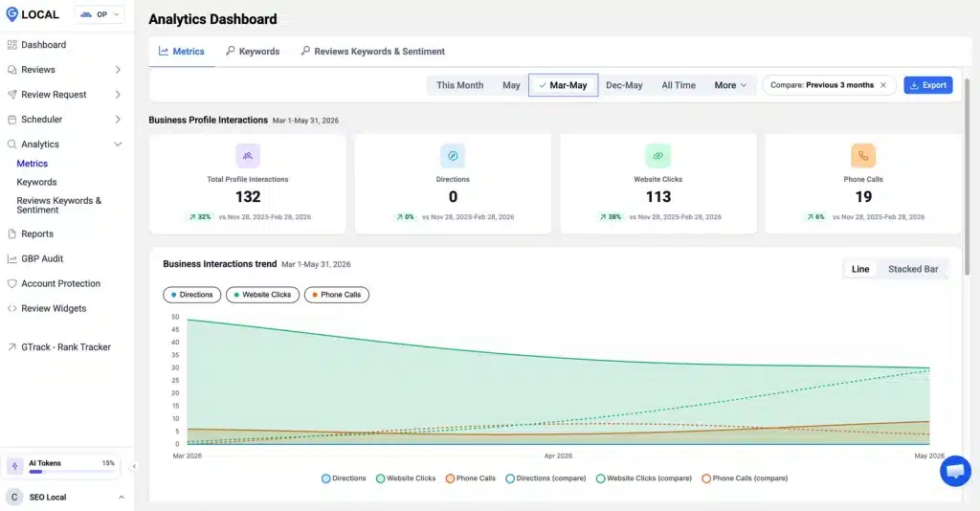Expand the Reviews submenu chevron
The image size is (980, 511).
(x=118, y=70)
